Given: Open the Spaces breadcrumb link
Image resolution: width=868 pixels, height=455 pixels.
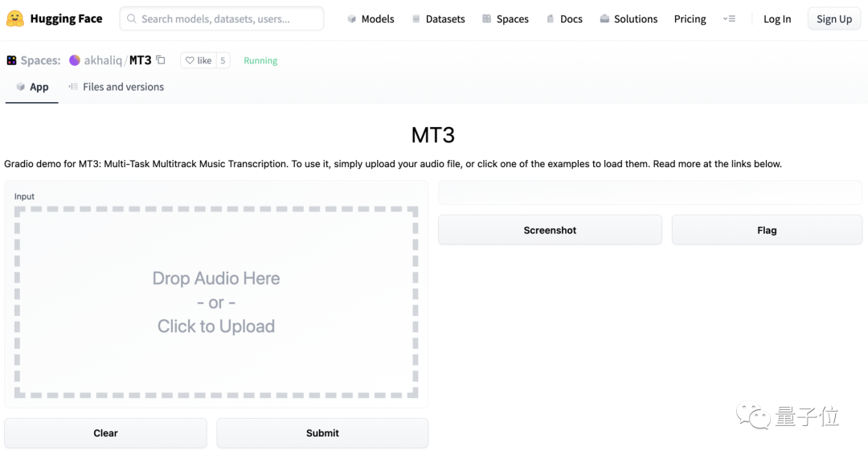Looking at the screenshot, I should pyautogui.click(x=40, y=60).
